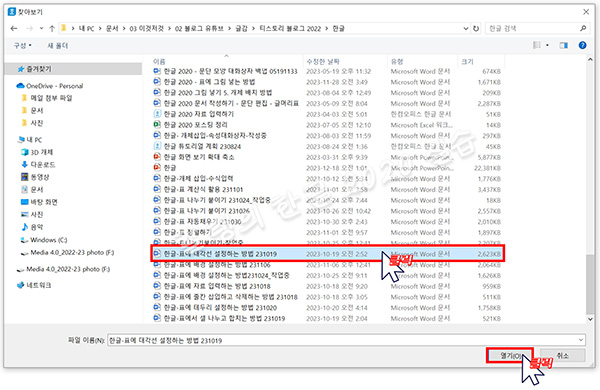Open the 바탕 화면 folder
Viewport: 600px width, 390px height.
[x=39, y=202]
